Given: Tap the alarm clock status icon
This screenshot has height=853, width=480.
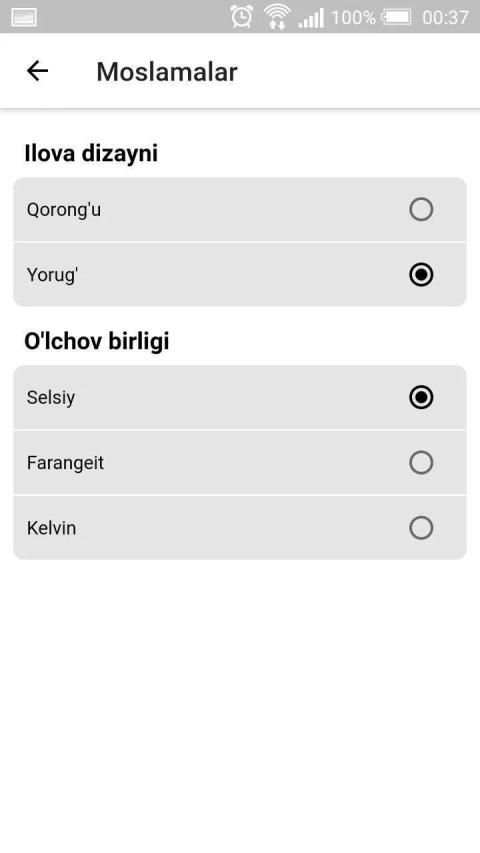Looking at the screenshot, I should coord(241,17).
